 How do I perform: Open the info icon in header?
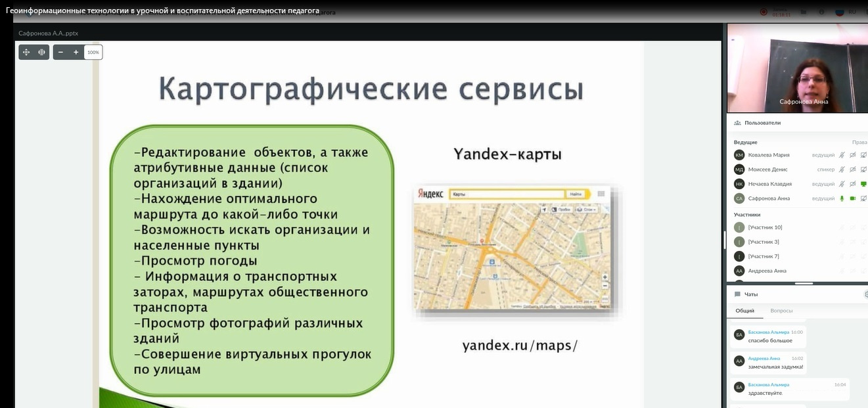click(x=821, y=12)
